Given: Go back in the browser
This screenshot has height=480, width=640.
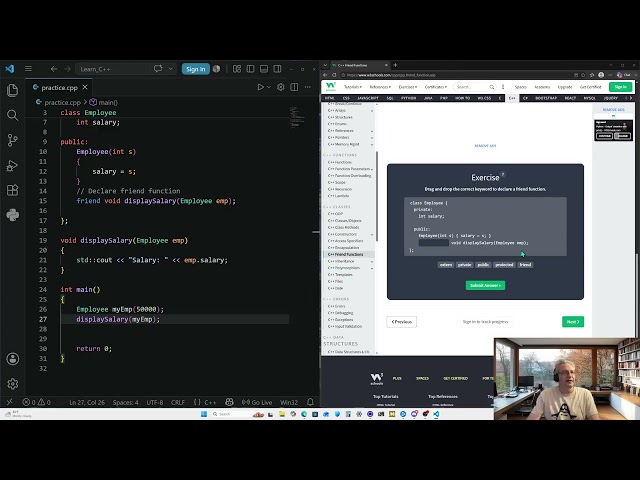Looking at the screenshot, I should pyautogui.click(x=325, y=75).
